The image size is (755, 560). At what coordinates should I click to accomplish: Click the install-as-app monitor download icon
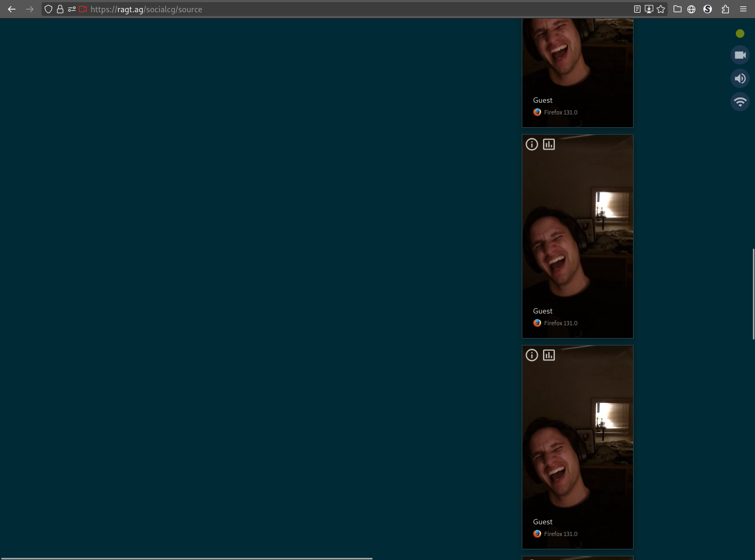pyautogui.click(x=649, y=9)
